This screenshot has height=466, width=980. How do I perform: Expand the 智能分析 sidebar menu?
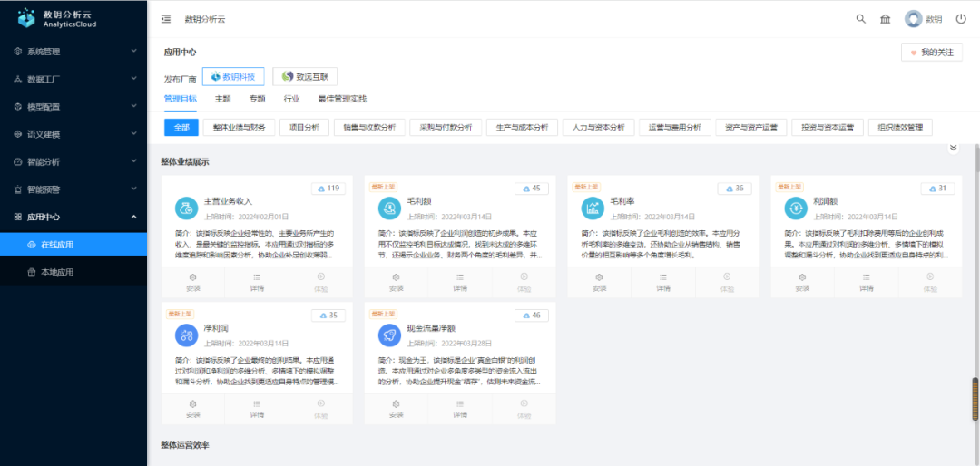pos(73,161)
